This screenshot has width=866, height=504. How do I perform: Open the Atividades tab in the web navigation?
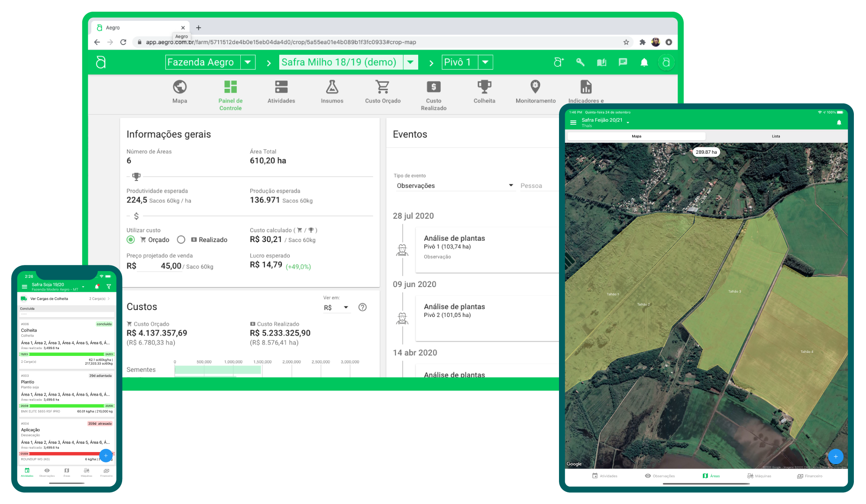coord(281,87)
